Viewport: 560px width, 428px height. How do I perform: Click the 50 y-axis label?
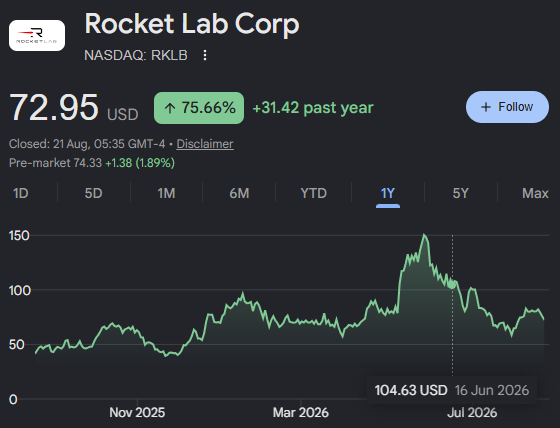[16, 345]
